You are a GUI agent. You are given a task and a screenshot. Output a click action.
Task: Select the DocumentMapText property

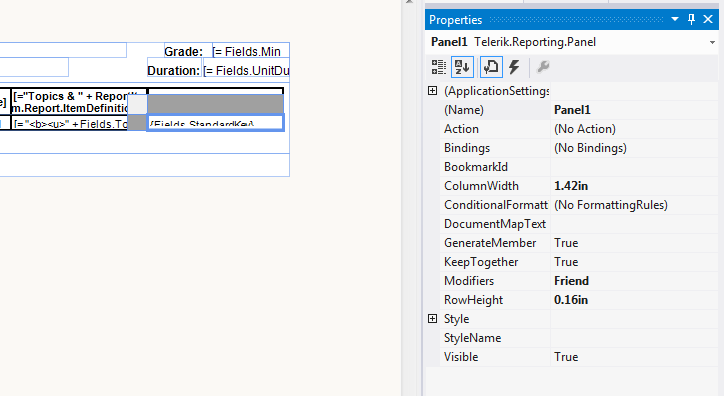click(495, 224)
